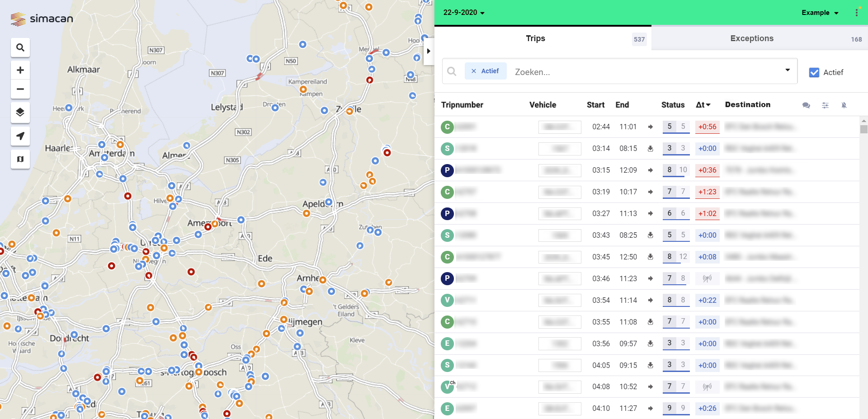Click the simacan logo
The height and width of the screenshot is (419, 868).
pyautogui.click(x=41, y=19)
